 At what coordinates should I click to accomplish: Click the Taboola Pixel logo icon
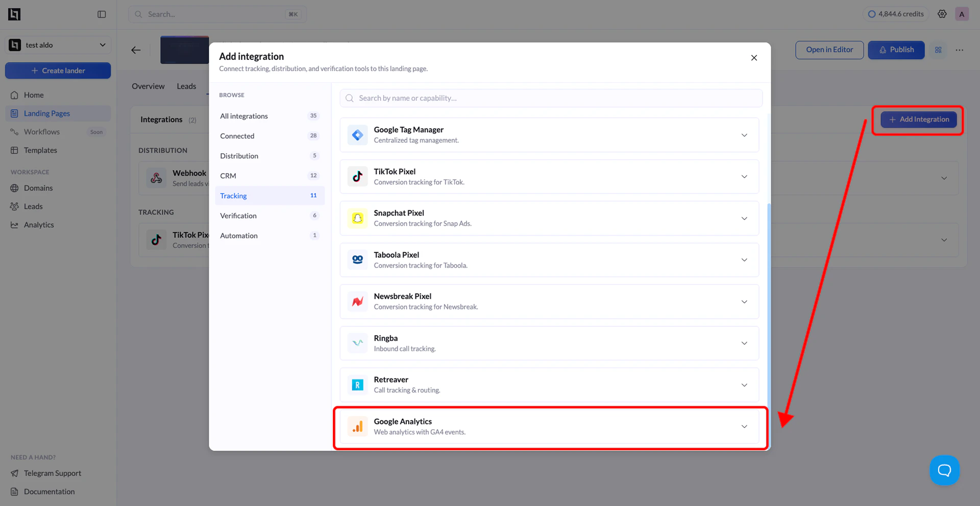pyautogui.click(x=358, y=260)
